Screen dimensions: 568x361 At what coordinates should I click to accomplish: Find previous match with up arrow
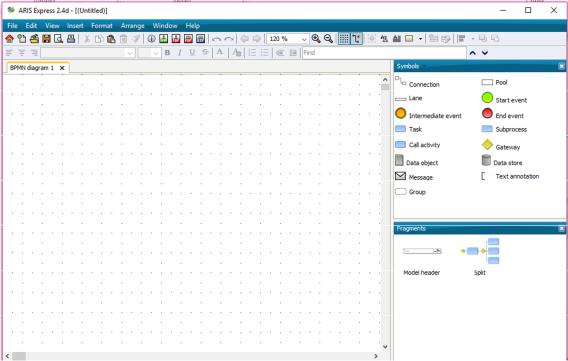coord(472,53)
